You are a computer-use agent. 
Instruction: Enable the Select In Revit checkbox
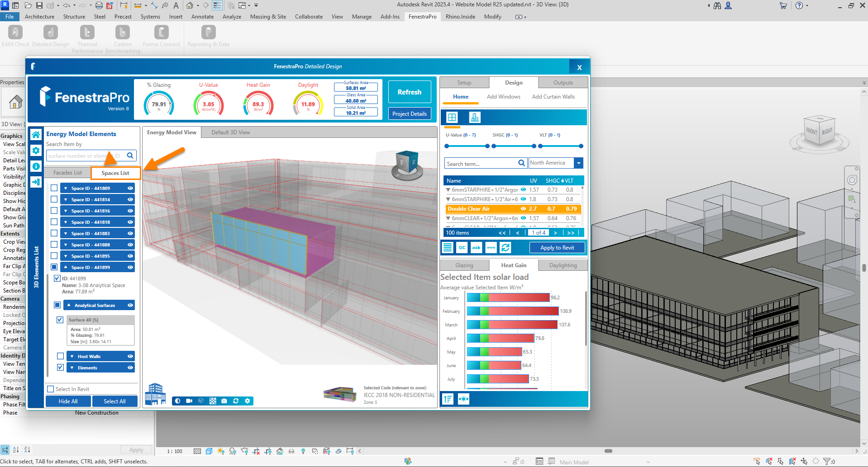[x=51, y=389]
